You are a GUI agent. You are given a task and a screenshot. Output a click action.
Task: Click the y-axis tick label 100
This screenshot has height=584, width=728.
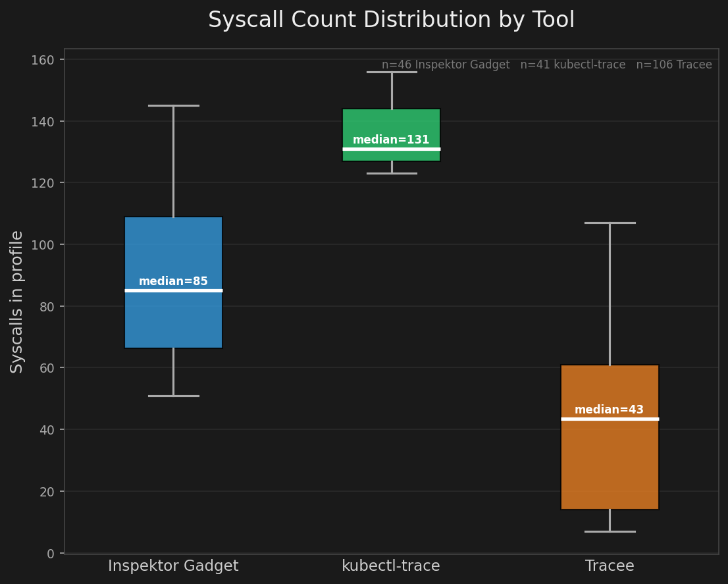[43, 245]
